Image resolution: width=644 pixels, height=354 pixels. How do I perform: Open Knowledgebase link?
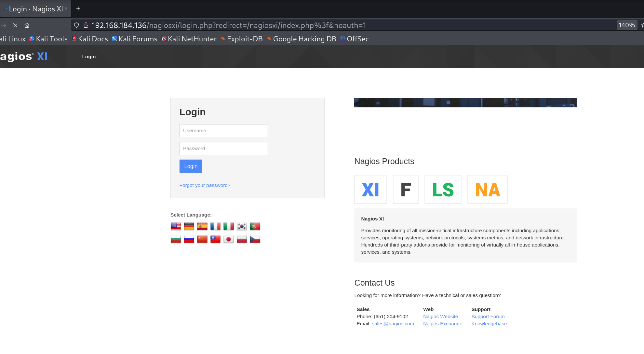489,324
